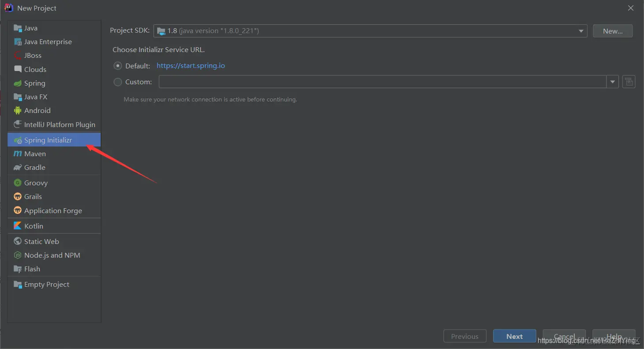Select Maven project type label

35,154
